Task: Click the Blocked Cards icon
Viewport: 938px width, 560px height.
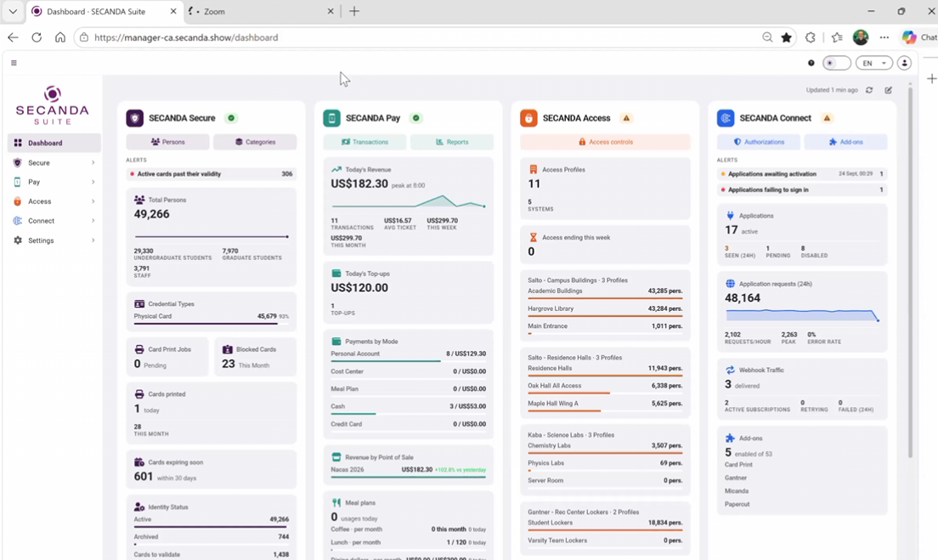Action: point(228,349)
